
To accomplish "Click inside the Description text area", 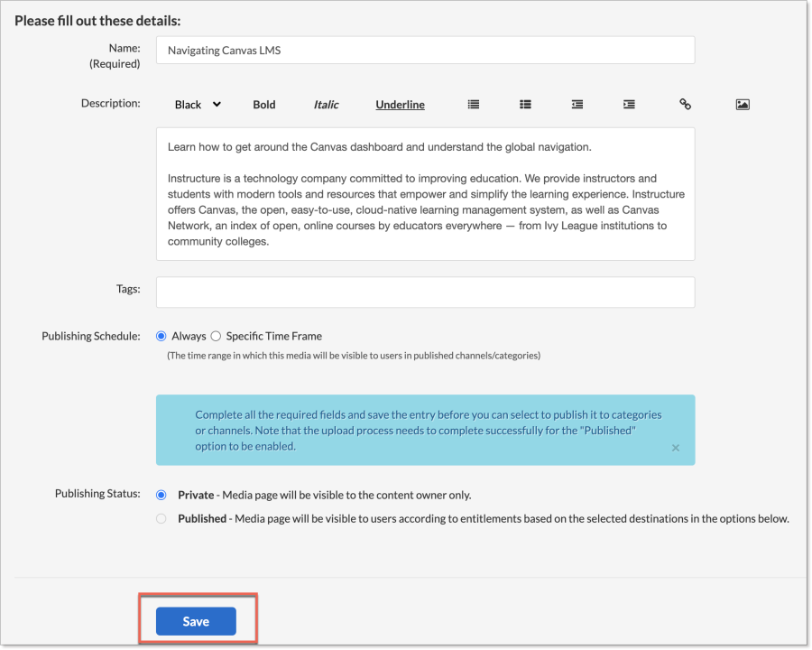I will point(425,194).
